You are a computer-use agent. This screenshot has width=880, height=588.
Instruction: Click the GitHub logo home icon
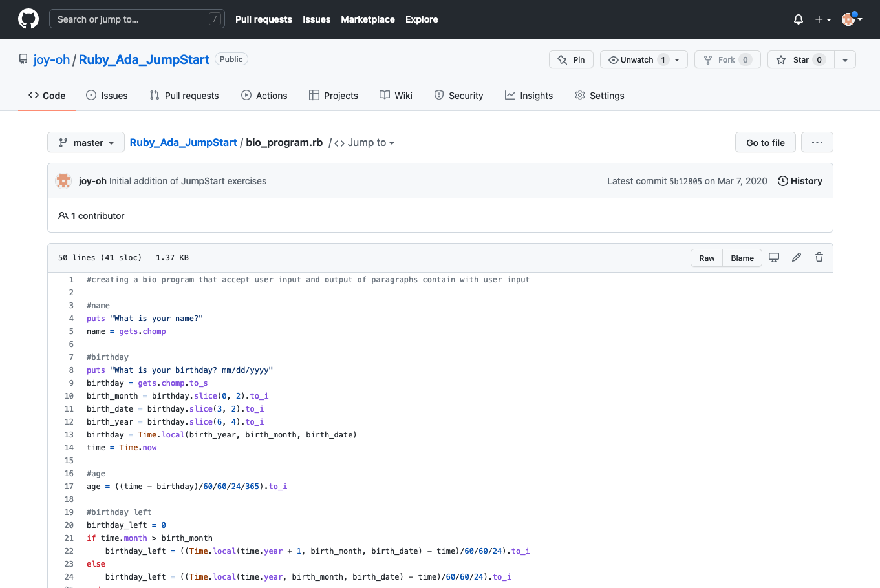[28, 19]
